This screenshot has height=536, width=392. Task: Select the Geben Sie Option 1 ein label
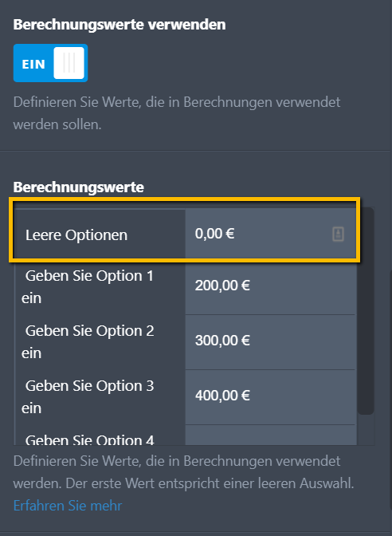tap(88, 287)
